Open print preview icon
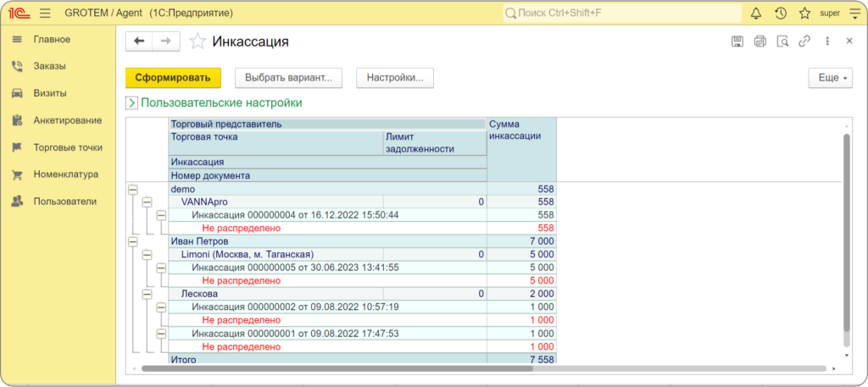Image resolution: width=868 pixels, height=387 pixels. point(782,41)
